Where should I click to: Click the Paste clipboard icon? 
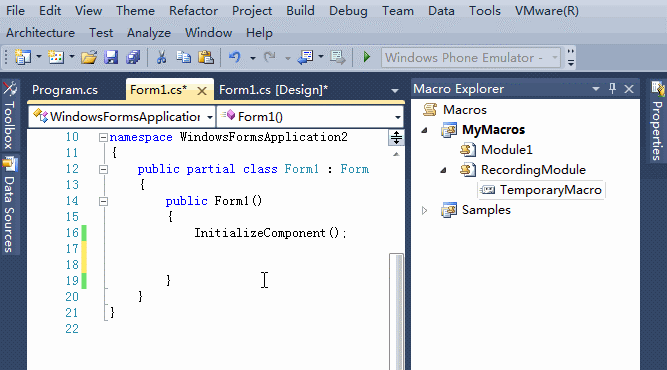[x=206, y=57]
